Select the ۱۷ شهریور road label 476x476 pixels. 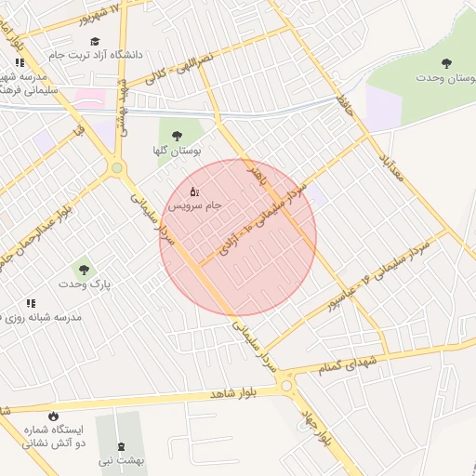(99, 15)
